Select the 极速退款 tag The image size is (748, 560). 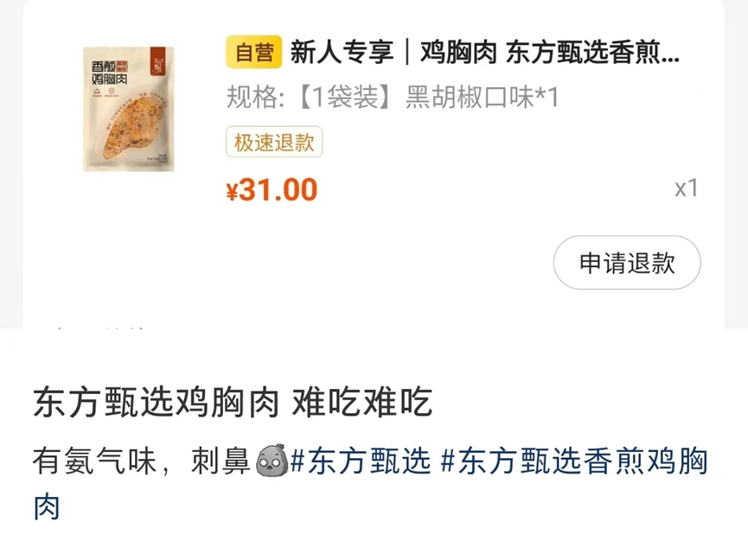click(x=274, y=142)
